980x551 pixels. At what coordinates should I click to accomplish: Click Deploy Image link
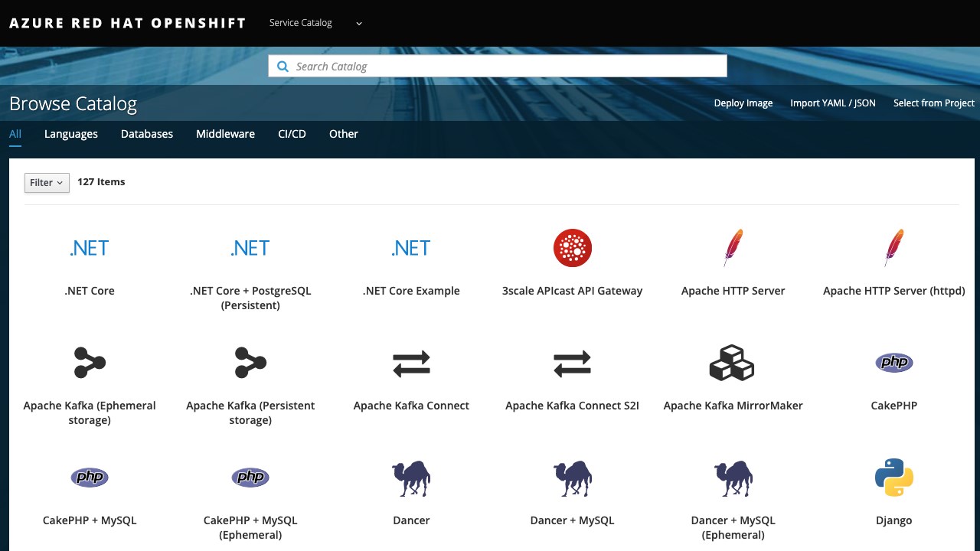click(x=743, y=103)
